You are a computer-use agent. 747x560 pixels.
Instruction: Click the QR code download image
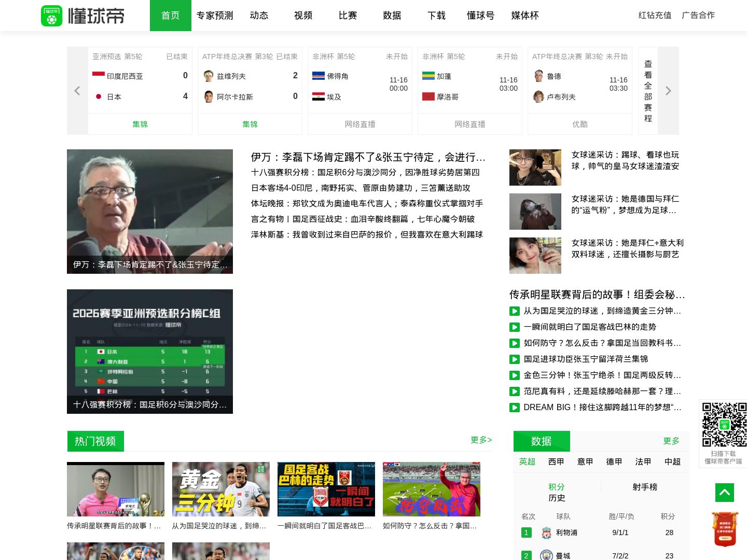[724, 425]
